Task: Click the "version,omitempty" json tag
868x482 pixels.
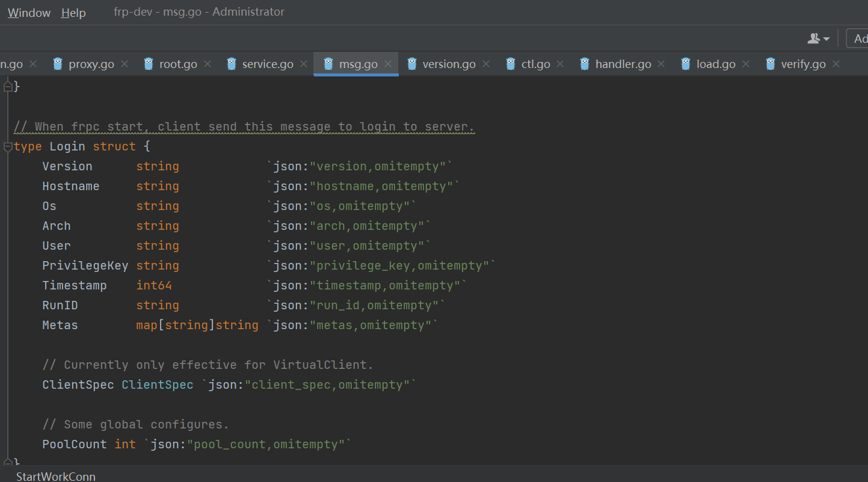Action: point(360,167)
